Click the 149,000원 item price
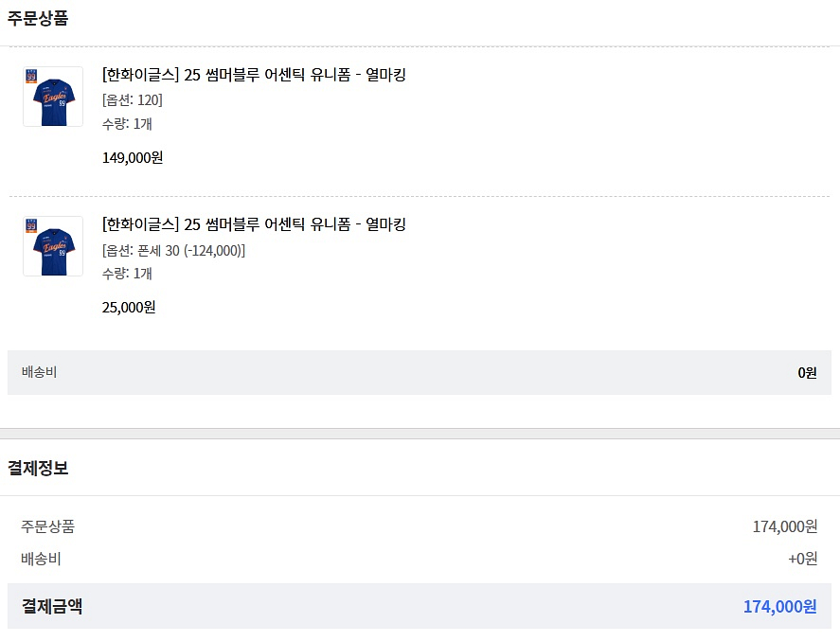The image size is (840, 641). click(133, 157)
